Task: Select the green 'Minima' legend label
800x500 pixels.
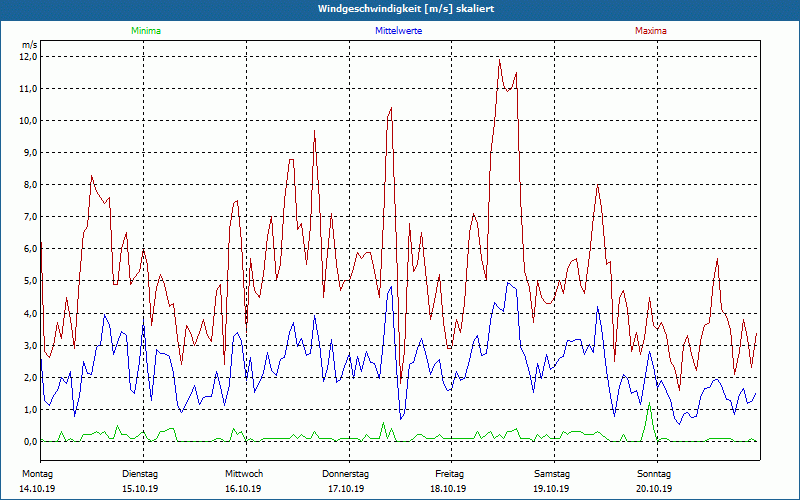Action: click(146, 31)
